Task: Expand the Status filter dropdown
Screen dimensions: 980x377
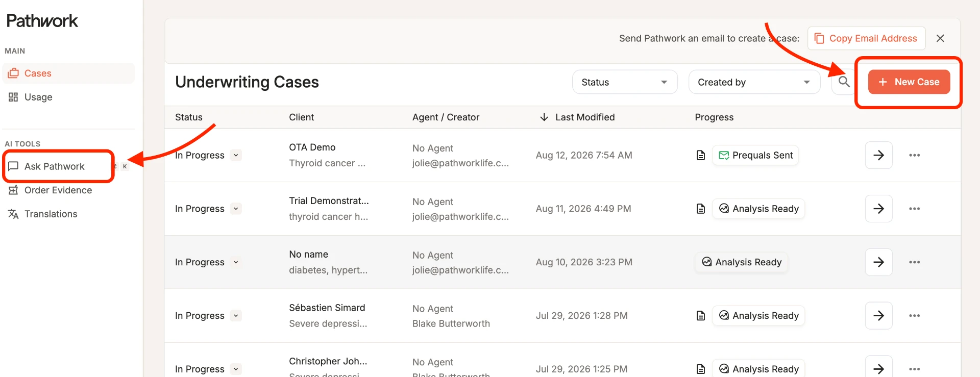Action: (625, 82)
